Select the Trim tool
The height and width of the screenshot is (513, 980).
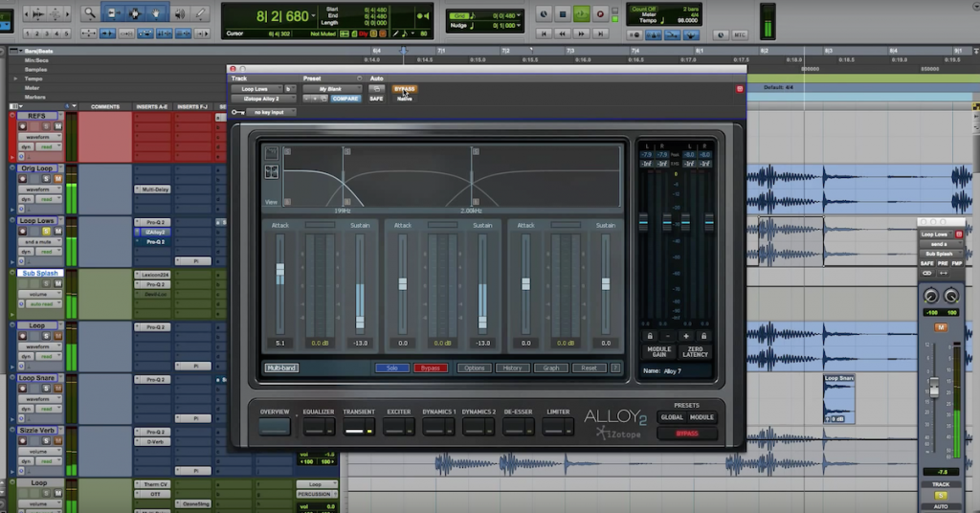[113, 13]
